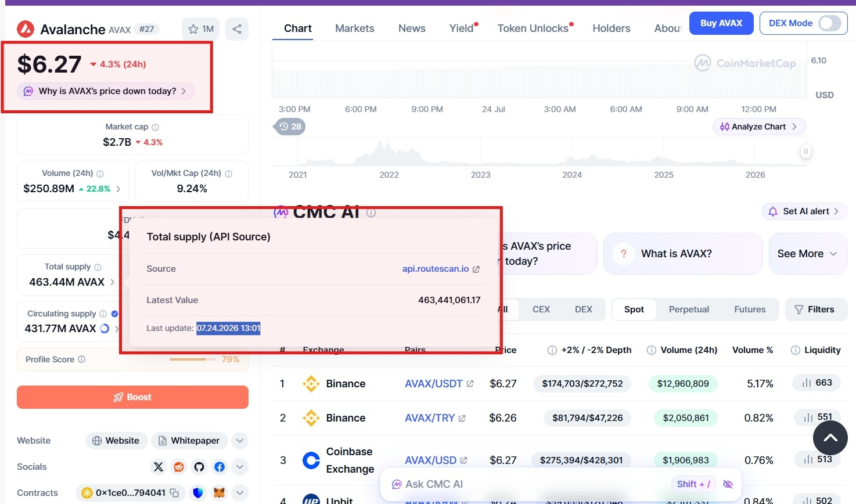The height and width of the screenshot is (504, 856).
Task: Click the circulating supply progress ring
Action: 105,329
